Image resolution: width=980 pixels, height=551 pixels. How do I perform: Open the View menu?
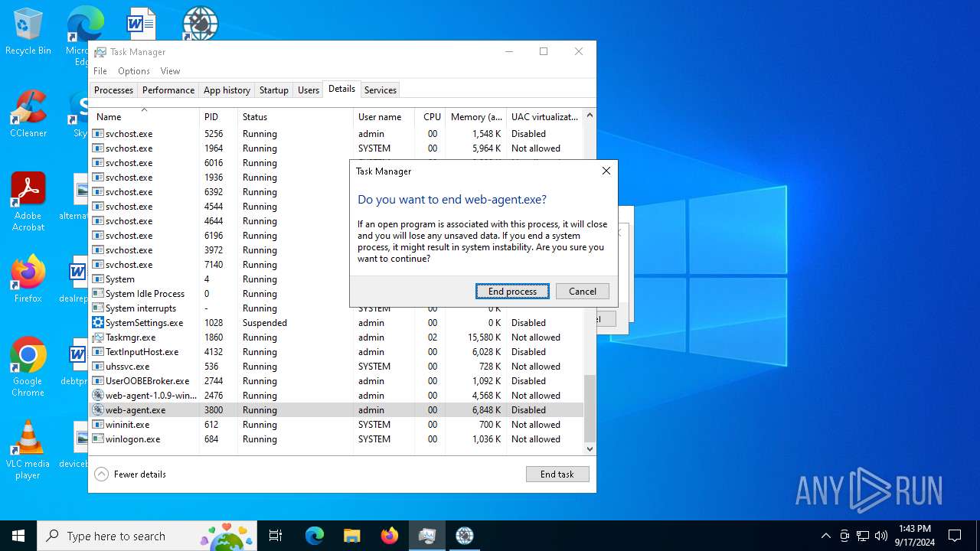click(170, 71)
